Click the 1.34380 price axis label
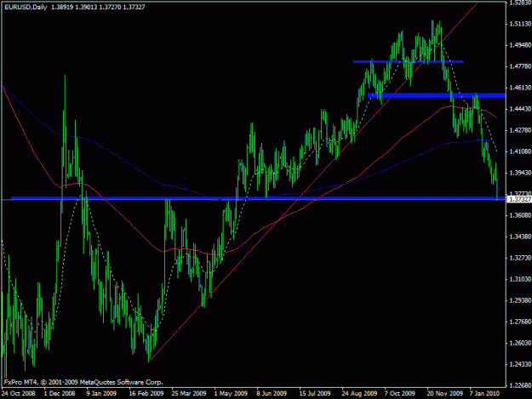The image size is (532, 399). (x=520, y=237)
